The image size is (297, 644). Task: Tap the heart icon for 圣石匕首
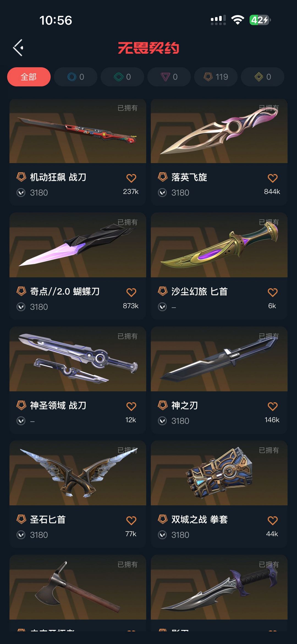tap(131, 520)
